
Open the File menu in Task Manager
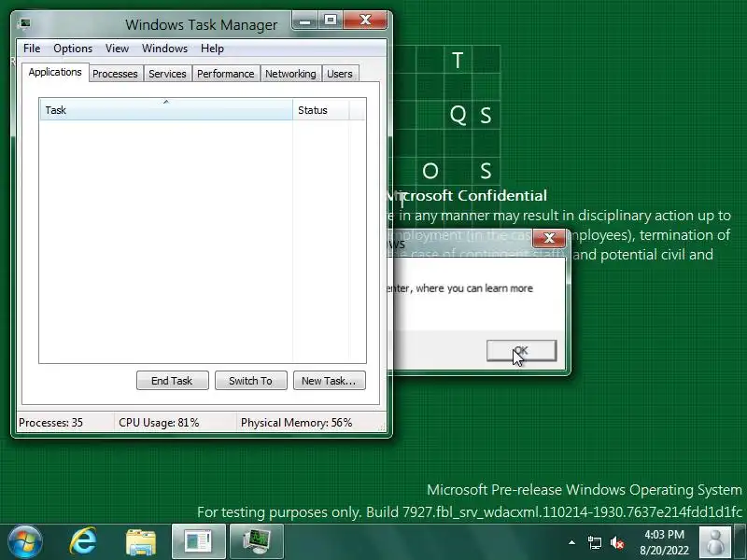coord(32,49)
